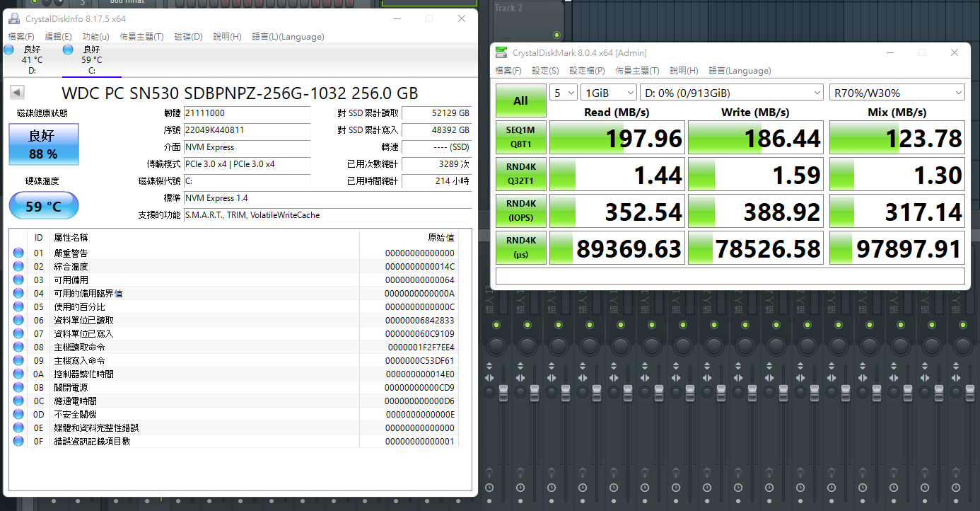Screen dimensions: 980x511
Task: Open the 語言(L)(Language) menu in CrystalDiskInfo
Action: click(288, 37)
